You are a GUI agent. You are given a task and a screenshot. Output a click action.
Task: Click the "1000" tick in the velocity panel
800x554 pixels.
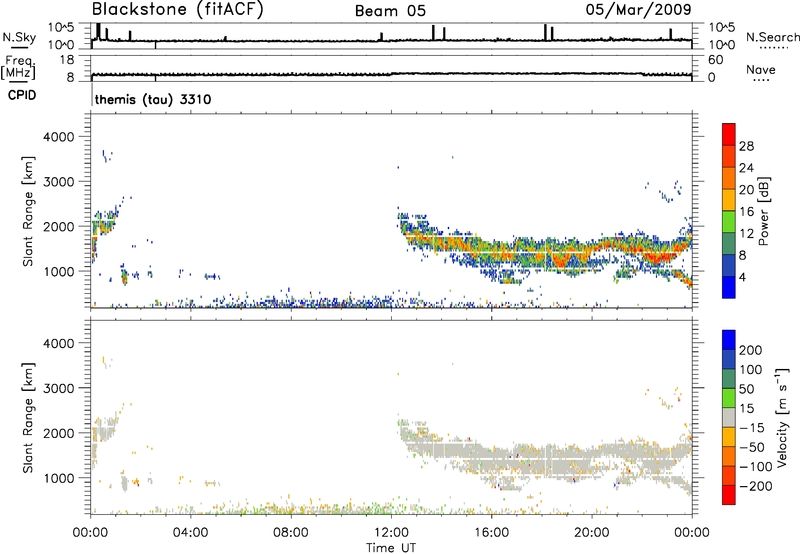[x=58, y=478]
